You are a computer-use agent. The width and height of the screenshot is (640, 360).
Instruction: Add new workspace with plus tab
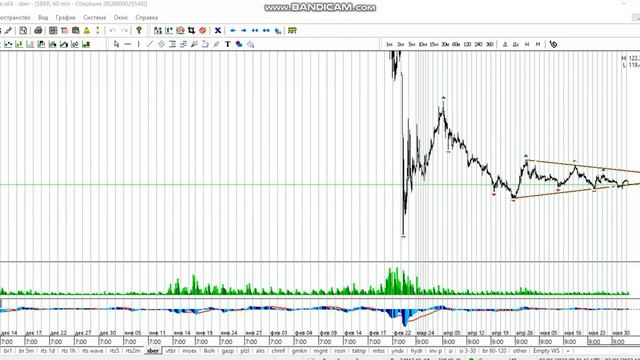click(567, 351)
